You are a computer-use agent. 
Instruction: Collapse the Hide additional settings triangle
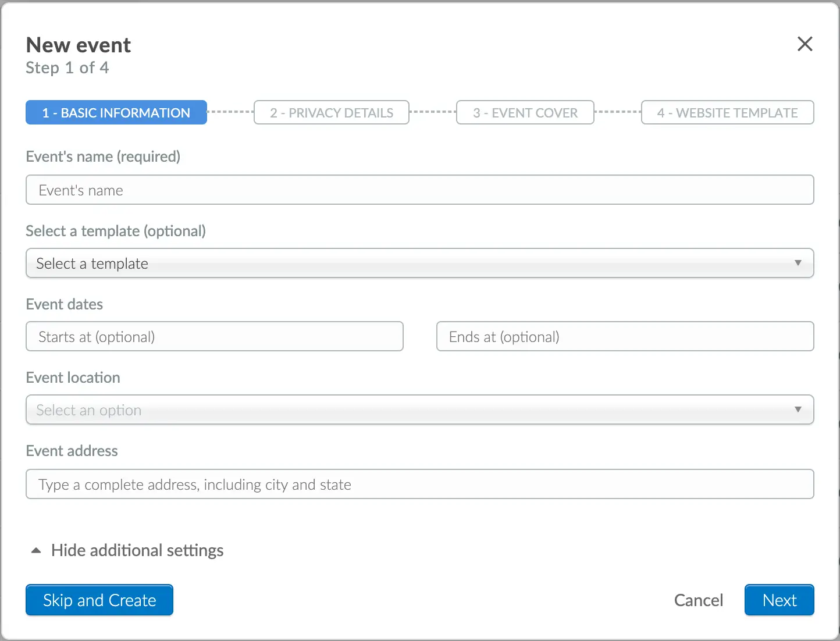click(x=36, y=550)
